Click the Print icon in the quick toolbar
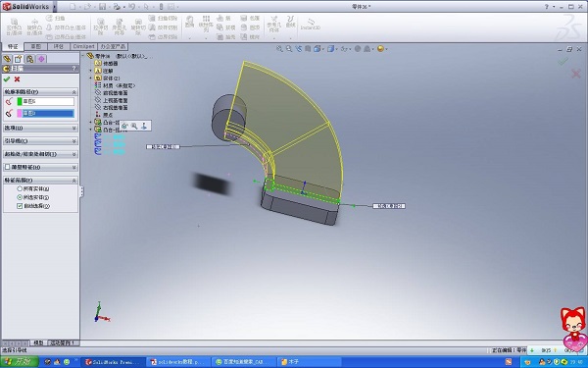Viewport: 588px width, 368px height. click(117, 7)
